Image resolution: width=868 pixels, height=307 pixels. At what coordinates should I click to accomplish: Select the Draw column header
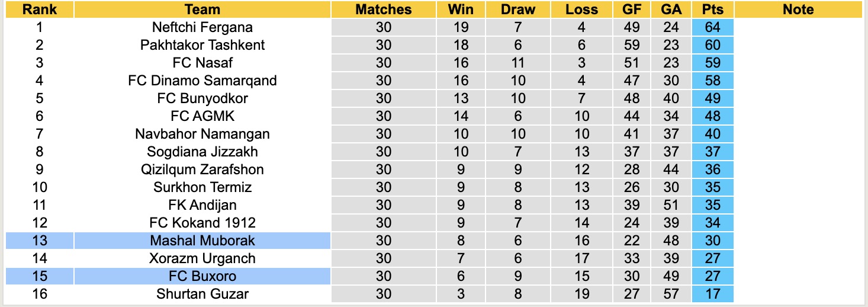517,9
